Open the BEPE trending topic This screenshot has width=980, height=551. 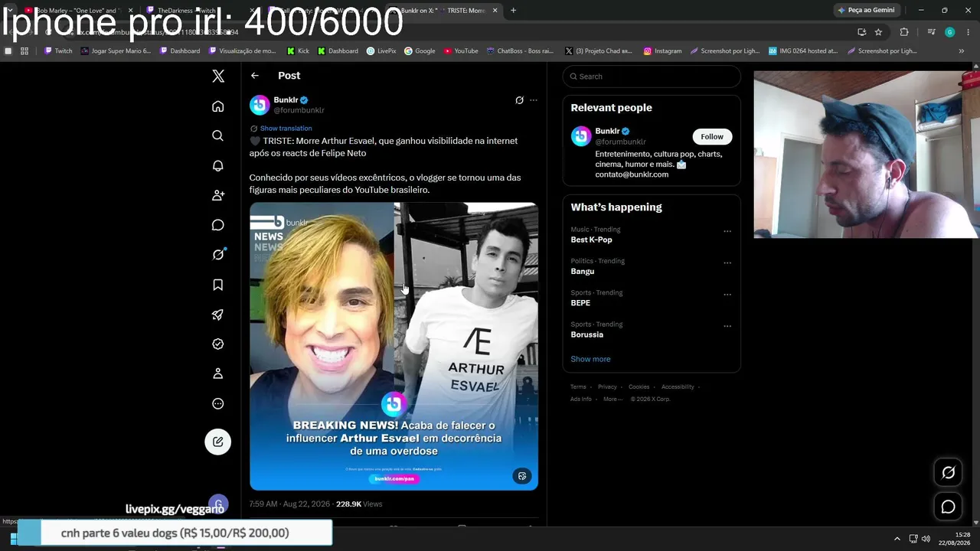click(x=580, y=303)
